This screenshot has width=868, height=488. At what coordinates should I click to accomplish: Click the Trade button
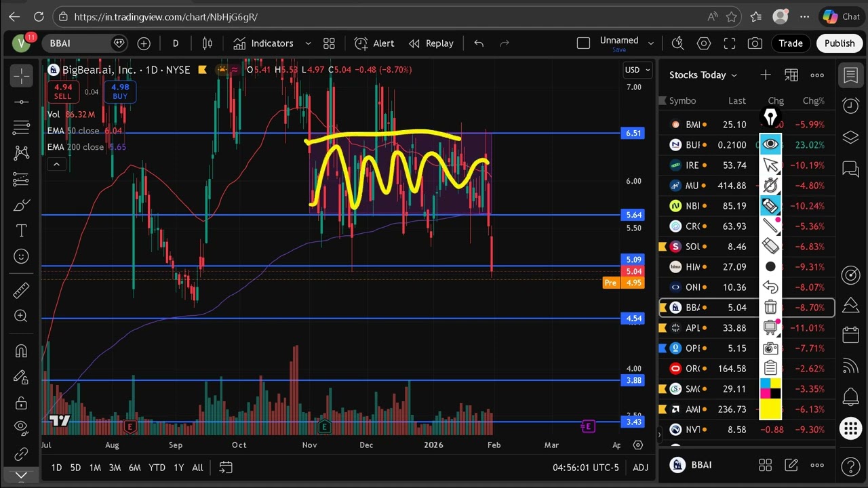coord(791,43)
